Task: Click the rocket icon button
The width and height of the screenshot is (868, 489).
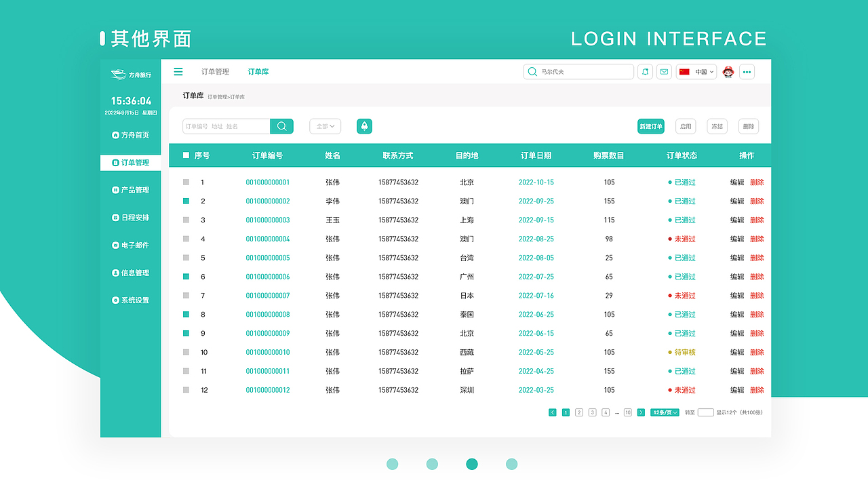Action: (x=364, y=126)
